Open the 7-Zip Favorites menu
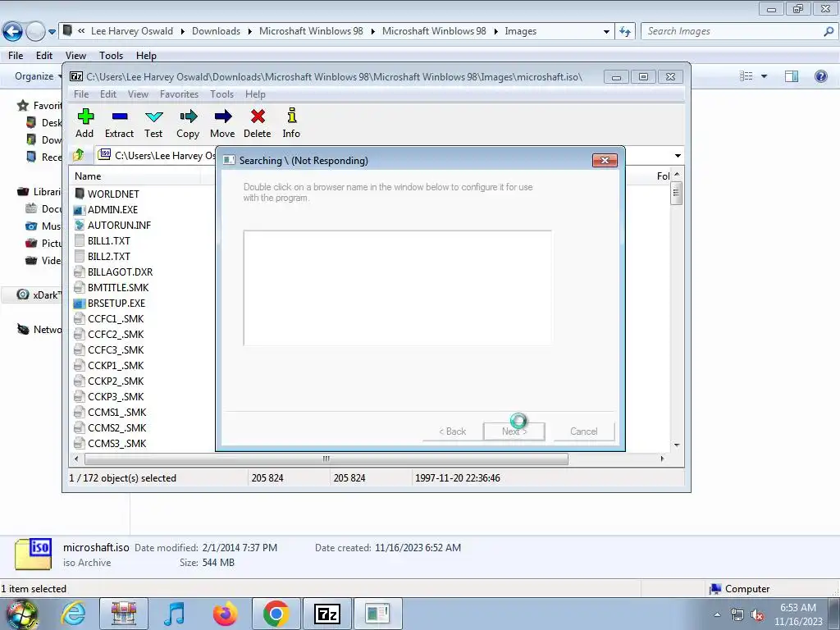The image size is (840, 630). pyautogui.click(x=179, y=94)
